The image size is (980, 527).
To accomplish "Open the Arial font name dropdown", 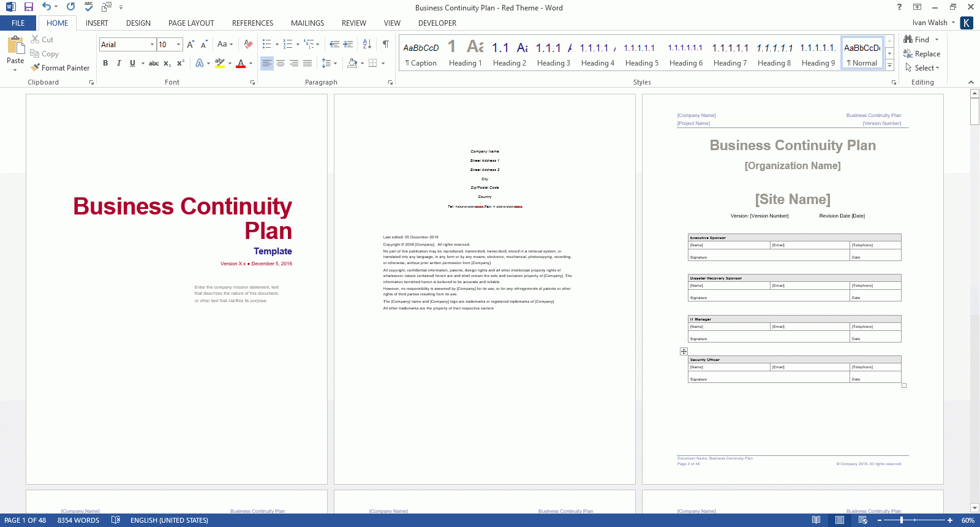I will pyautogui.click(x=152, y=45).
